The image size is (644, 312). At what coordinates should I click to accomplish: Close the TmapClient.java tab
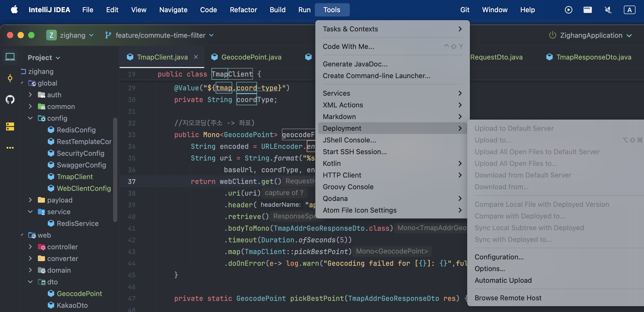pyautogui.click(x=196, y=57)
